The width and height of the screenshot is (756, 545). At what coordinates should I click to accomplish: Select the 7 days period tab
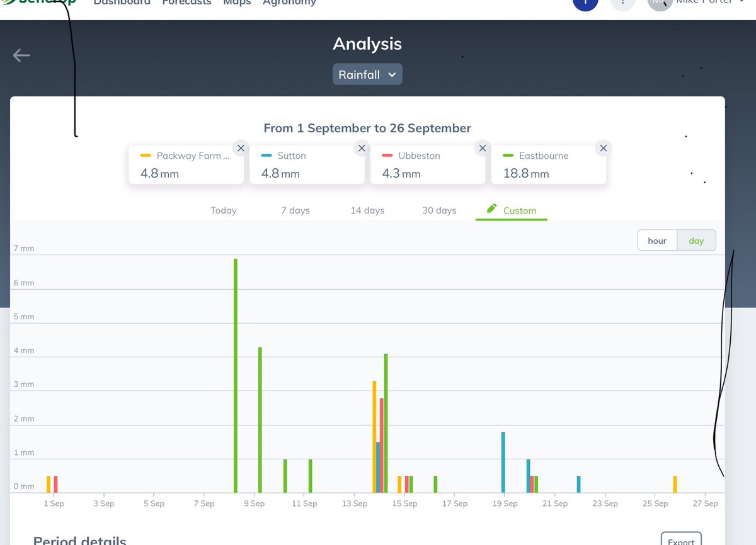[295, 210]
